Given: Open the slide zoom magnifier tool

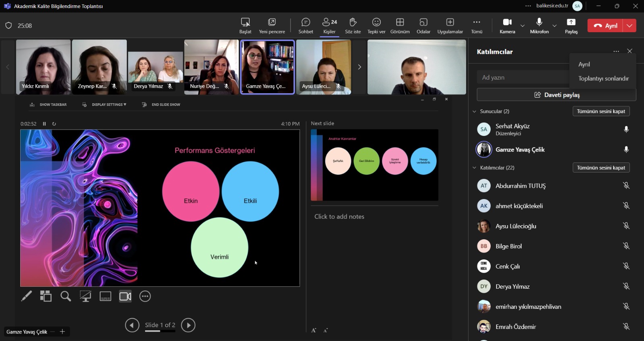Looking at the screenshot, I should click(66, 296).
